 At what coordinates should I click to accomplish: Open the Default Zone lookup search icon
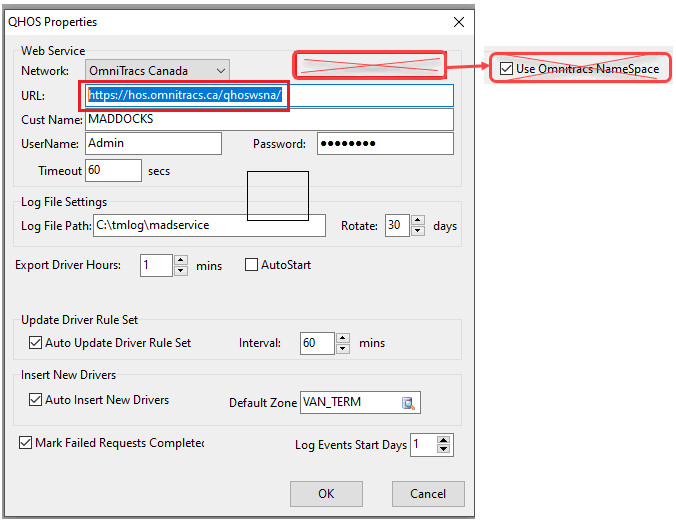[408, 403]
